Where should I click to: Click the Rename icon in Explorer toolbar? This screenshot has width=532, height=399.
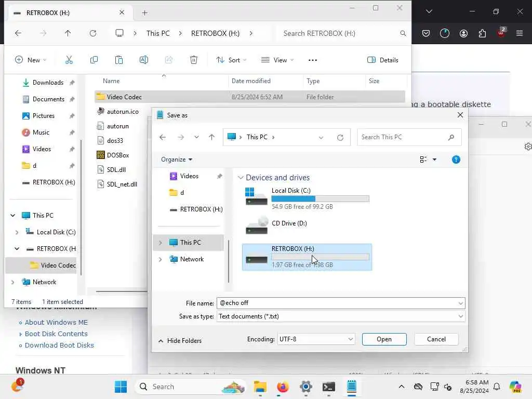pos(144,60)
